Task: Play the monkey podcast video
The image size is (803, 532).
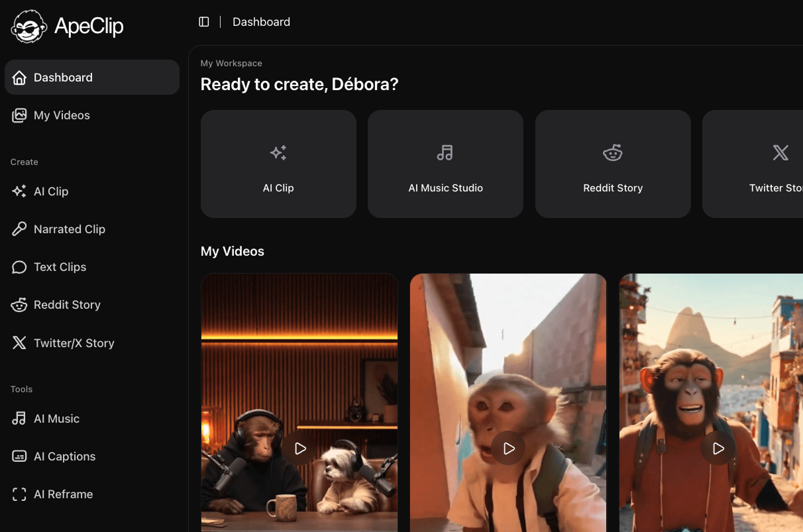Action: 299,449
